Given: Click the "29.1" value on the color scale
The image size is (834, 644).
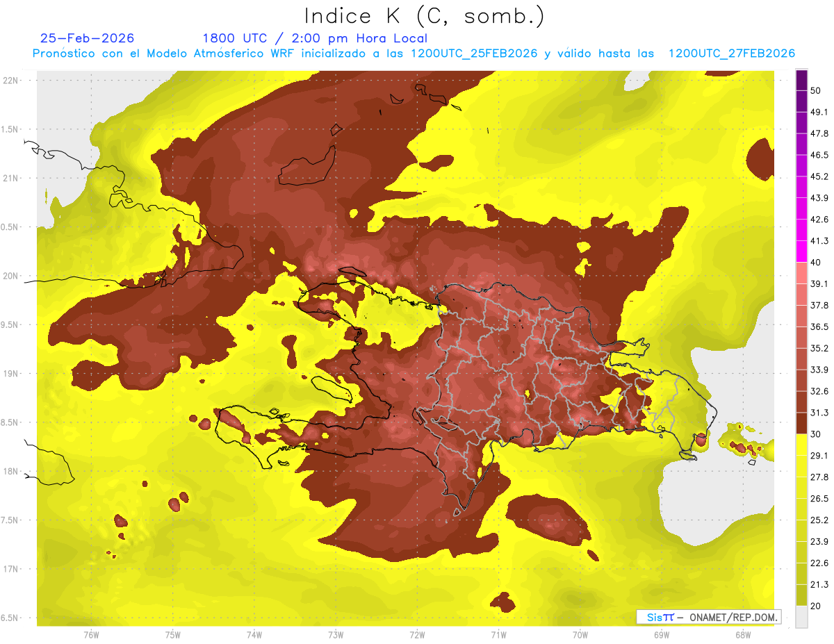Looking at the screenshot, I should tap(819, 455).
